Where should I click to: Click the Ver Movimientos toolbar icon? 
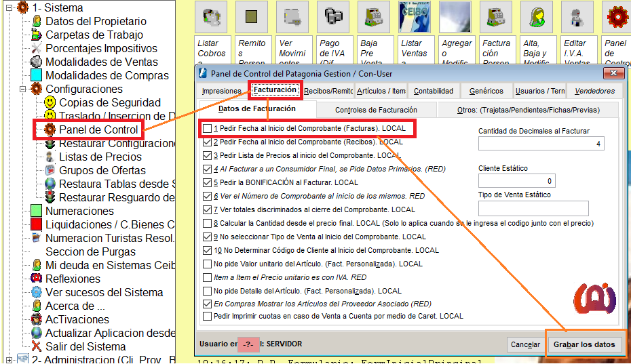click(x=292, y=17)
